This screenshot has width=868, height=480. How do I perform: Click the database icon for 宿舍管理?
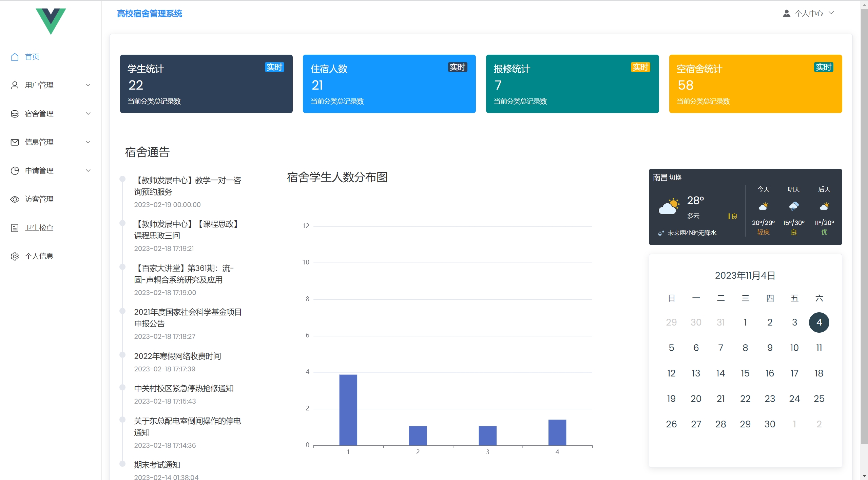coord(15,114)
